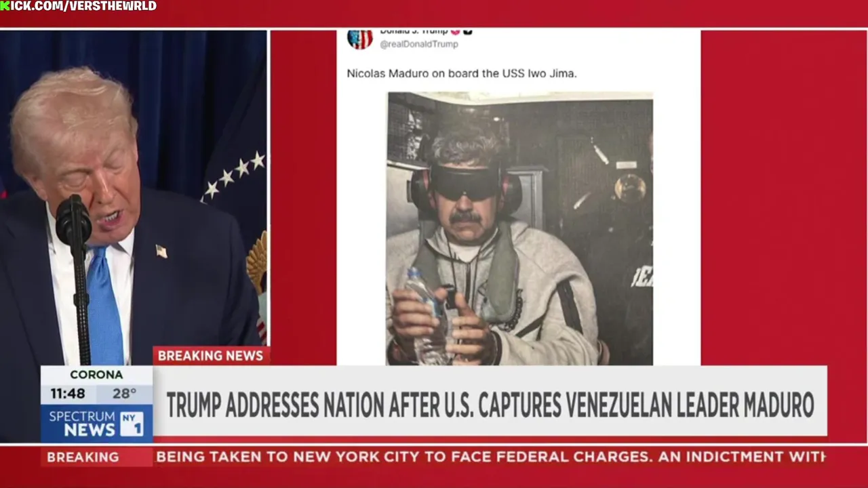Click the 28° temperature readout
The width and height of the screenshot is (868, 488).
coord(125,394)
